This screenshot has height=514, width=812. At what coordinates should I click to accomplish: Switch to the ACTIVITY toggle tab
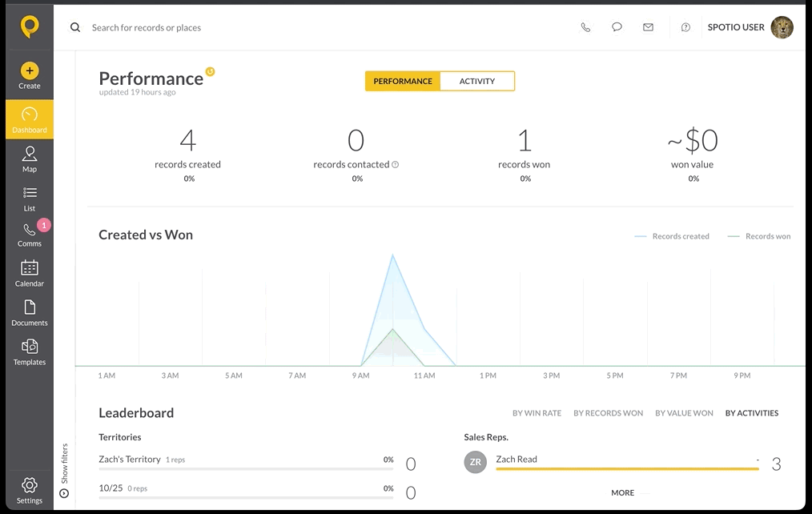[477, 82]
